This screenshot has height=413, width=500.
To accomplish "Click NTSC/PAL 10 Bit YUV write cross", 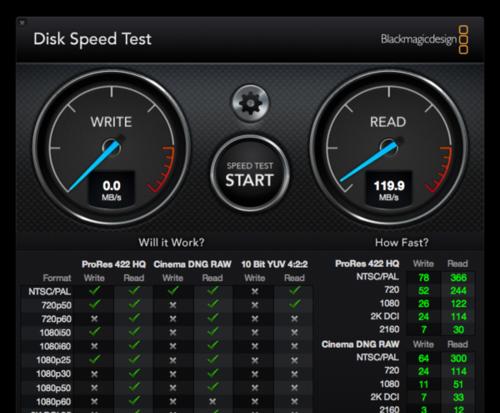I will point(255,291).
